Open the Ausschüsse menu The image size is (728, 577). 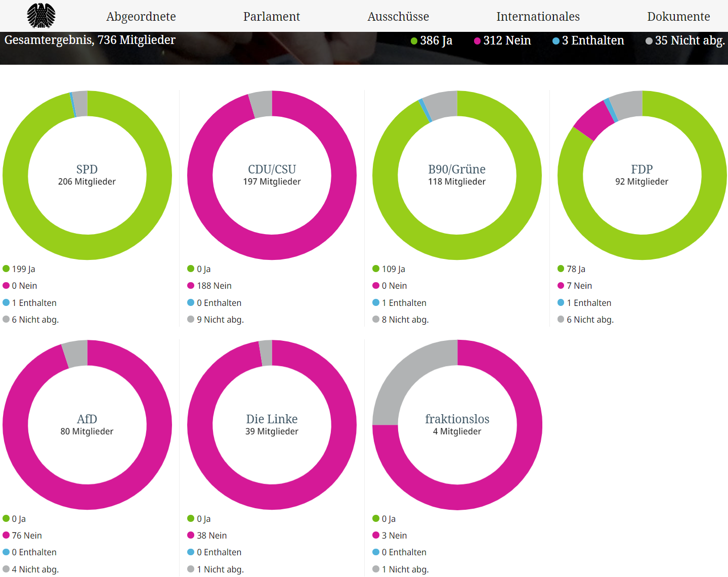point(398,17)
